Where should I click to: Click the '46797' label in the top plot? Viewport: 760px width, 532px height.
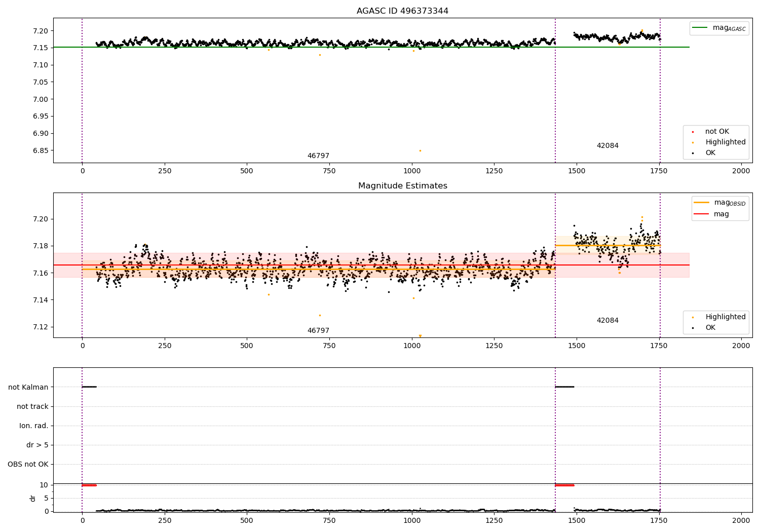pos(318,156)
